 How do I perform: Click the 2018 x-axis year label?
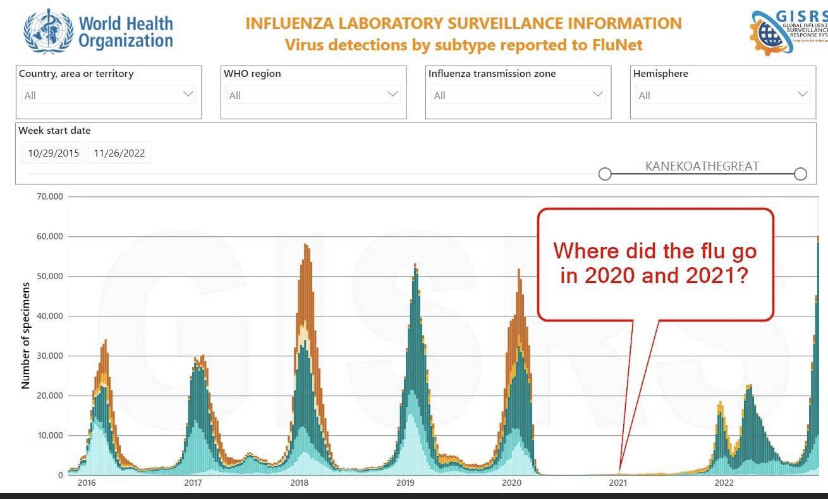click(x=299, y=483)
